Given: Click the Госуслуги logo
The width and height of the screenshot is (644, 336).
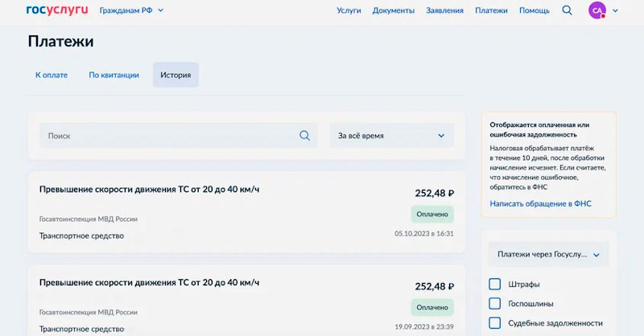Looking at the screenshot, I should (x=57, y=10).
